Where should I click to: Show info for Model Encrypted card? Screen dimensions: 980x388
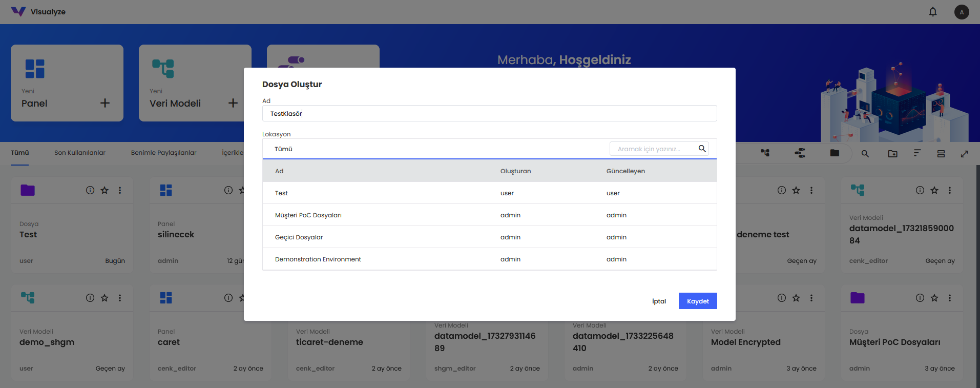point(782,298)
